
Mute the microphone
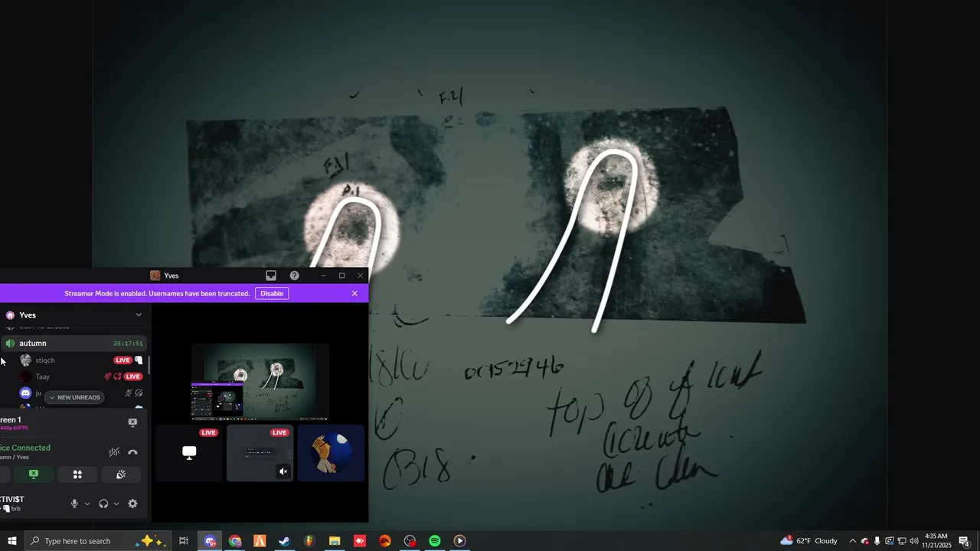[x=74, y=504]
